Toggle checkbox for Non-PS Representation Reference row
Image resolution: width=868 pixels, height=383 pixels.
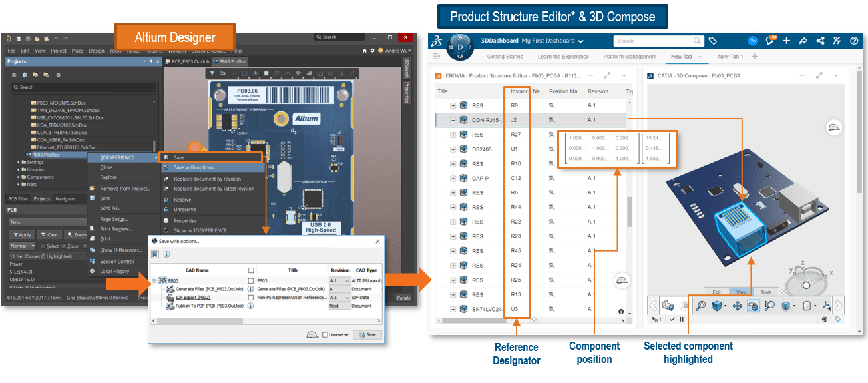pyautogui.click(x=251, y=297)
